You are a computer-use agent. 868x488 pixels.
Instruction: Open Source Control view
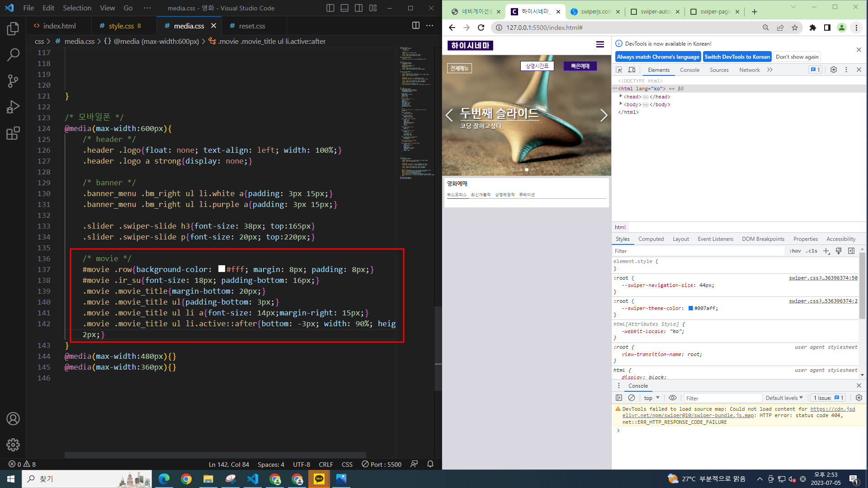(x=13, y=81)
